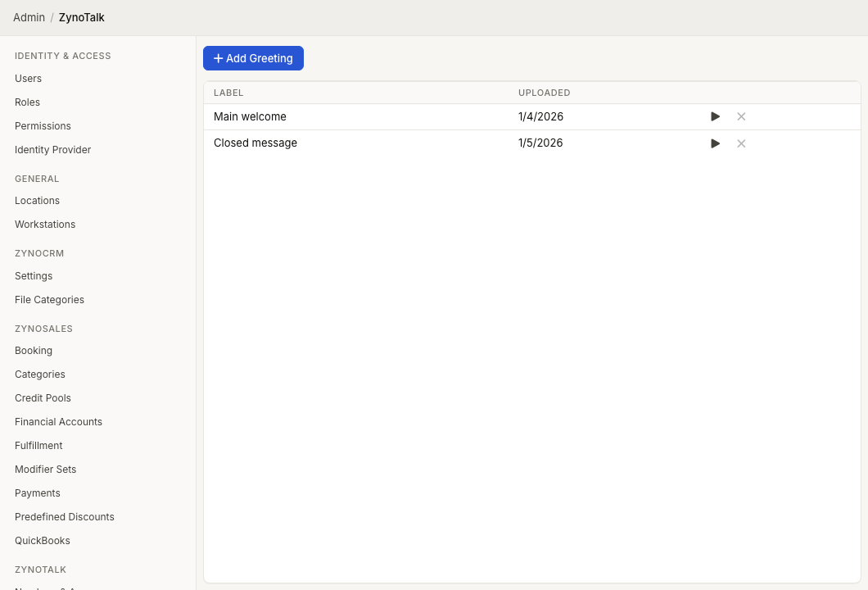This screenshot has width=868, height=590.
Task: Open Permissions in the sidebar
Action: pyautogui.click(x=43, y=126)
